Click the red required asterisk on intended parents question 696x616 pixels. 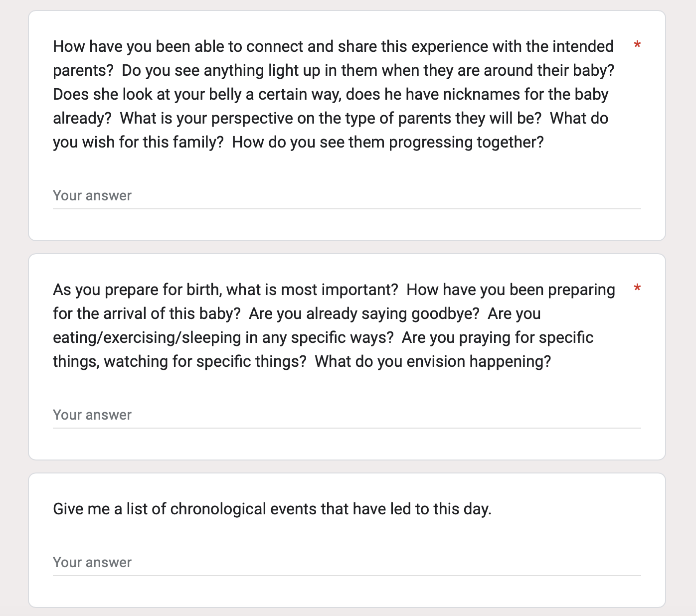pyautogui.click(x=637, y=46)
